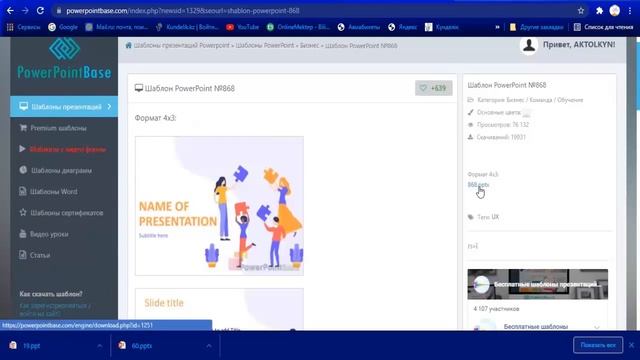This screenshot has width=640, height=360.
Task: Open the Kundelik.kz bookmark
Action: tap(187, 27)
